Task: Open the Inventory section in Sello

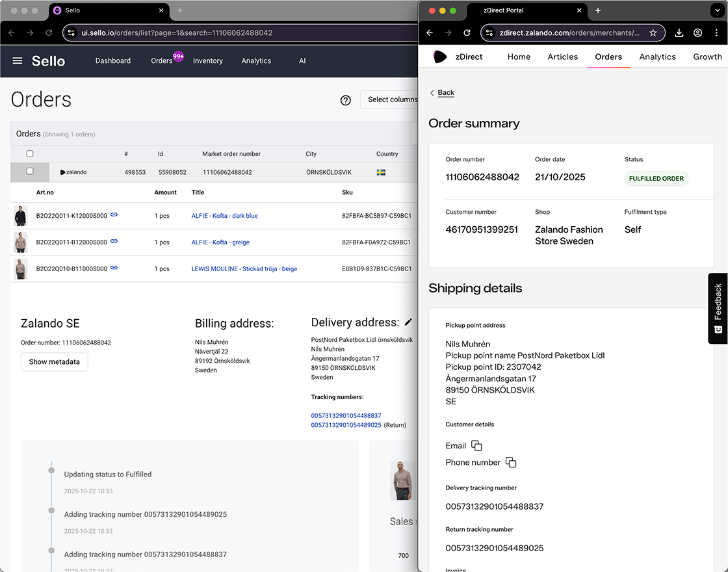Action: coord(207,60)
